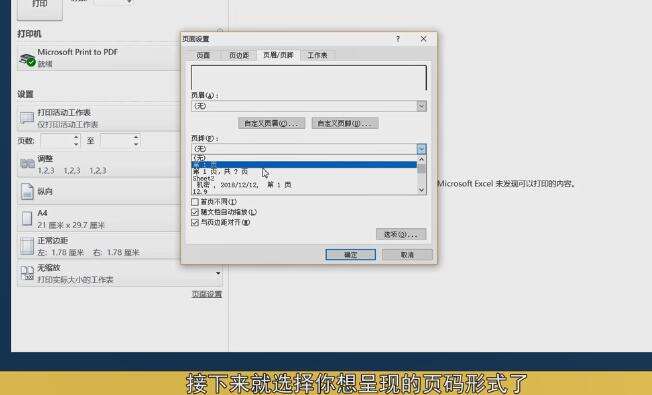Open the 打印活动工作表 print range selector

click(99, 118)
